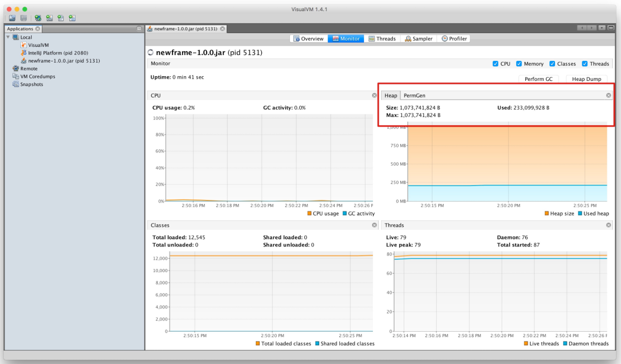Select Local node in Applications tree

(x=26, y=37)
